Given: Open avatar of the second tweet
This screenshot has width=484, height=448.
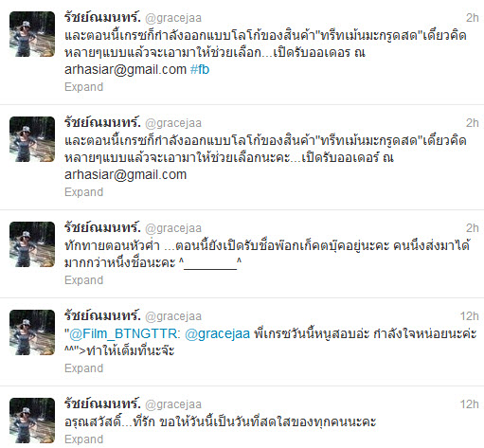Looking at the screenshot, I should coord(32,139).
